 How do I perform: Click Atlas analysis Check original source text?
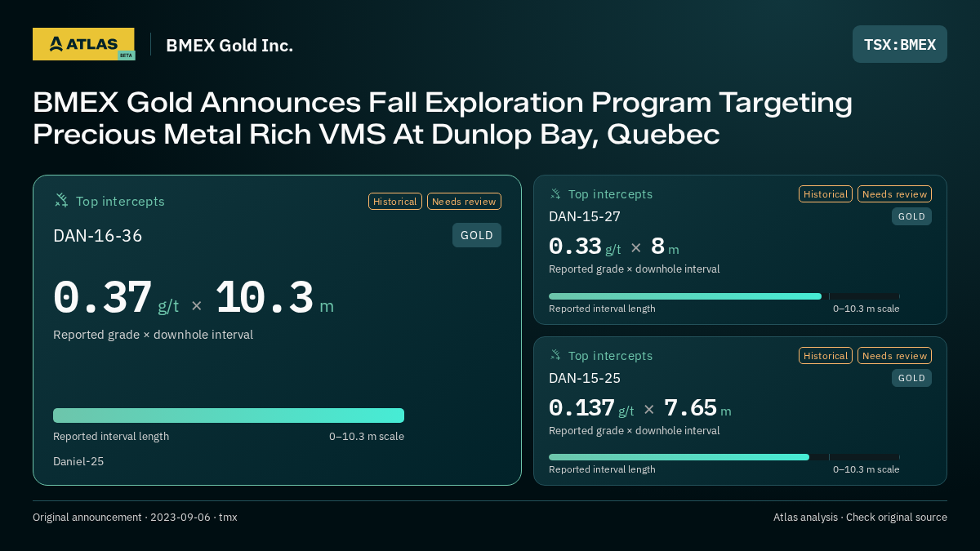(x=860, y=518)
